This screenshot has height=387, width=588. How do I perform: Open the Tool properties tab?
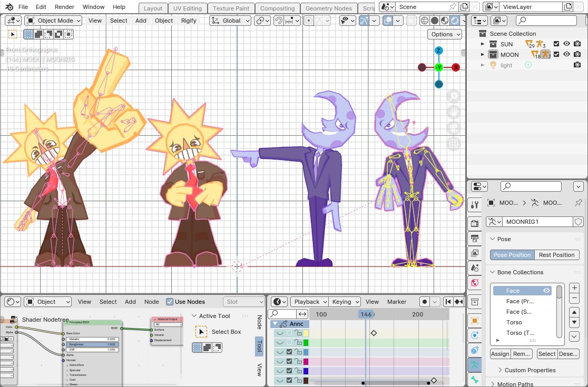(475, 204)
